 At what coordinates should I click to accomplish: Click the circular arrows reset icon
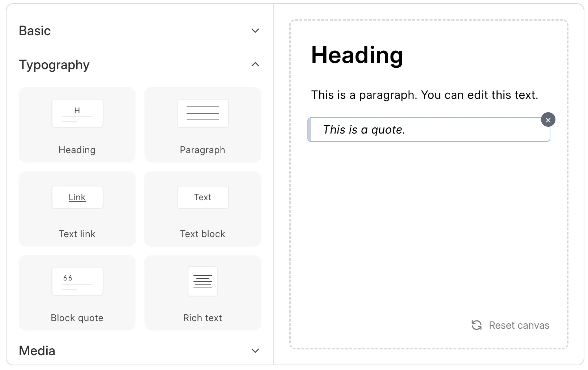click(476, 325)
